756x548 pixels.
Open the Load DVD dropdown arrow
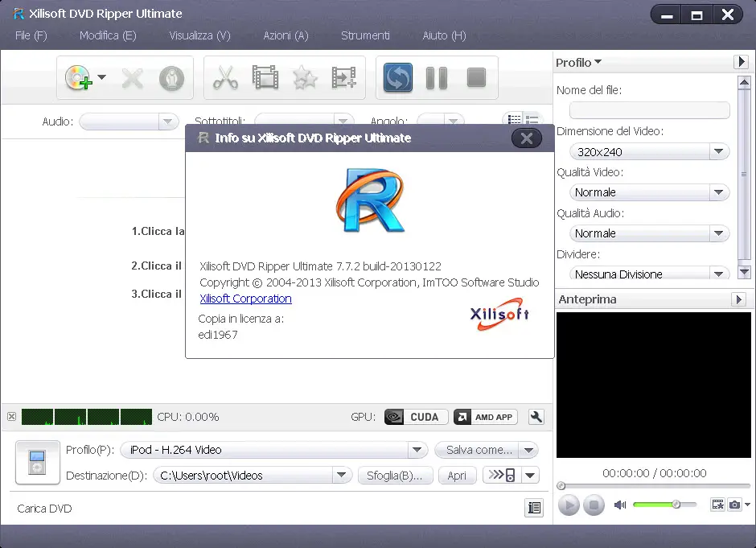(101, 77)
